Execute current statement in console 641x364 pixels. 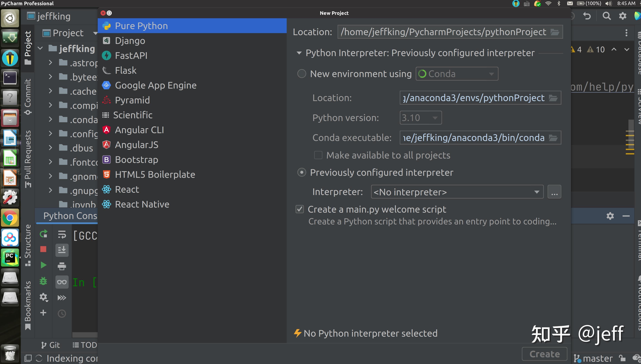43,265
